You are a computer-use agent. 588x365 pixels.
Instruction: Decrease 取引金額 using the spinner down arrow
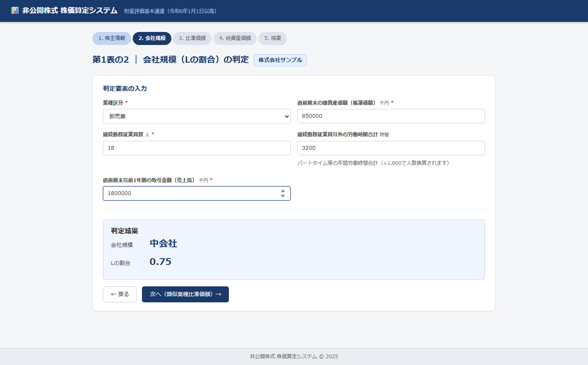click(x=283, y=196)
